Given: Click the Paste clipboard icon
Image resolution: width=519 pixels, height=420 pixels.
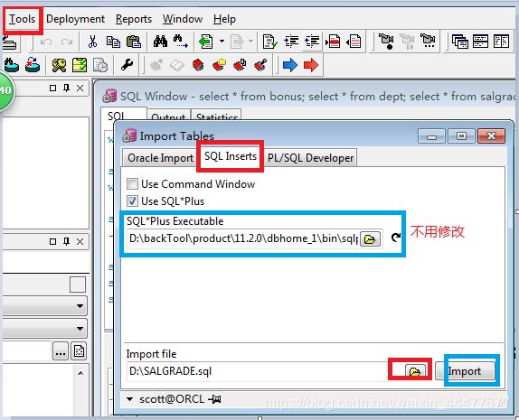Looking at the screenshot, I should coord(134,42).
